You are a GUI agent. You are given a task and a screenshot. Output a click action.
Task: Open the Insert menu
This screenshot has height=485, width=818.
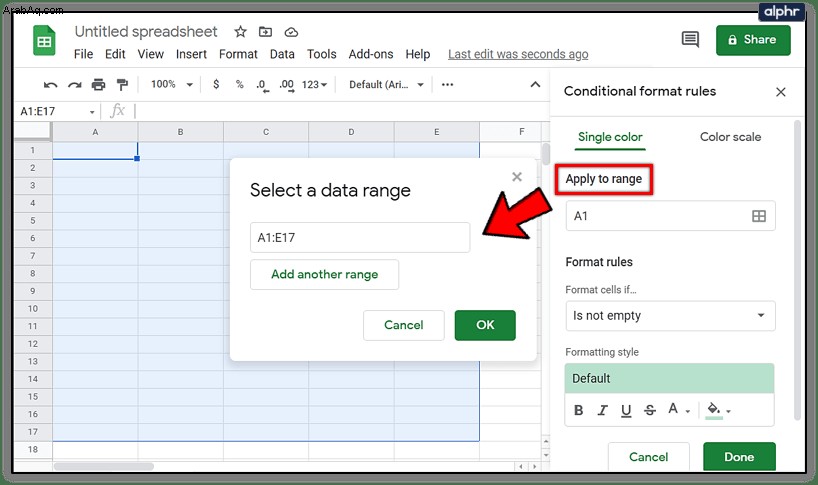191,54
